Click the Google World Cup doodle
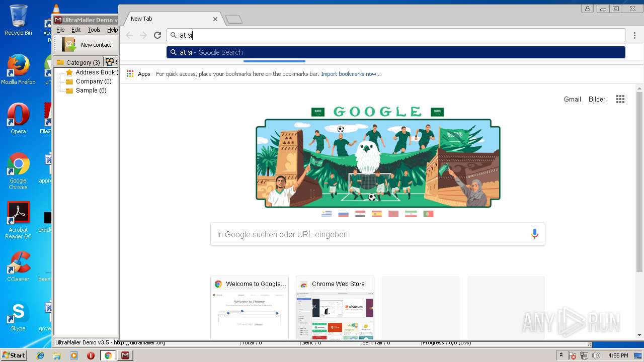 coord(378,161)
